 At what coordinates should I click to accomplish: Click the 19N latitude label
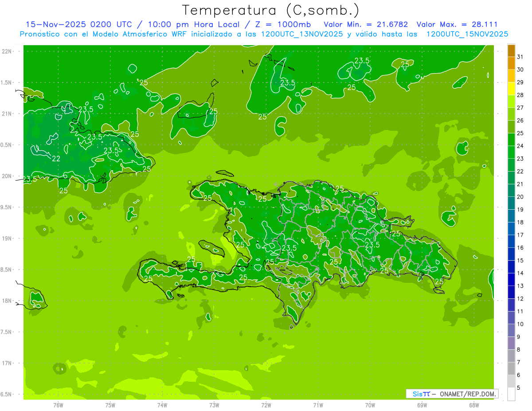pos(7,238)
